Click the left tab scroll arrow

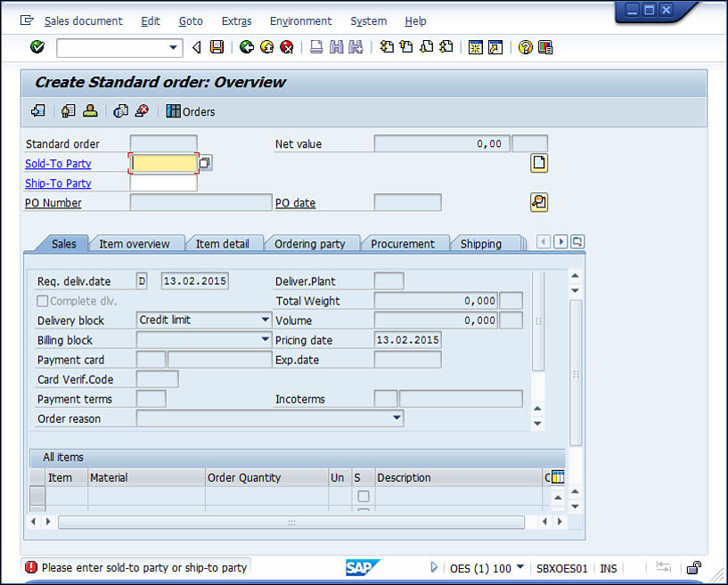544,241
